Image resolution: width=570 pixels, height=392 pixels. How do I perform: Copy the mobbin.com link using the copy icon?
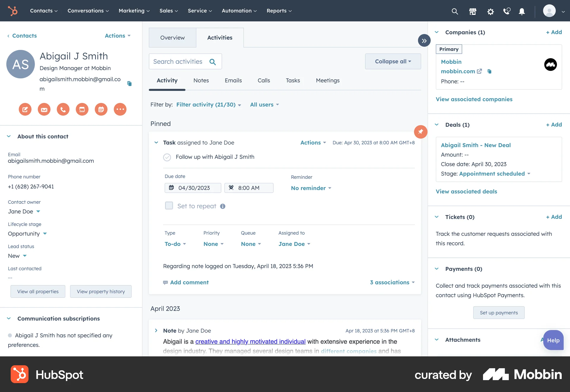pyautogui.click(x=490, y=71)
